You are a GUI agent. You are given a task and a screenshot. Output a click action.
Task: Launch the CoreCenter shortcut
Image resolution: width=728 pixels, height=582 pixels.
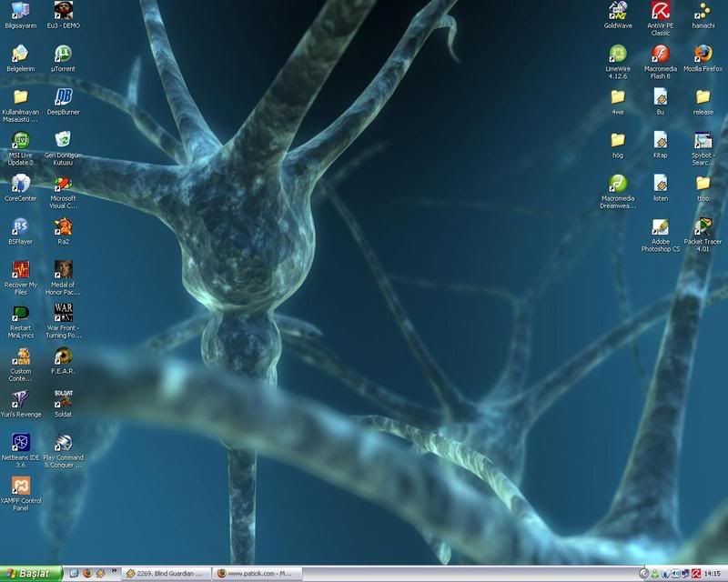pyautogui.click(x=20, y=188)
